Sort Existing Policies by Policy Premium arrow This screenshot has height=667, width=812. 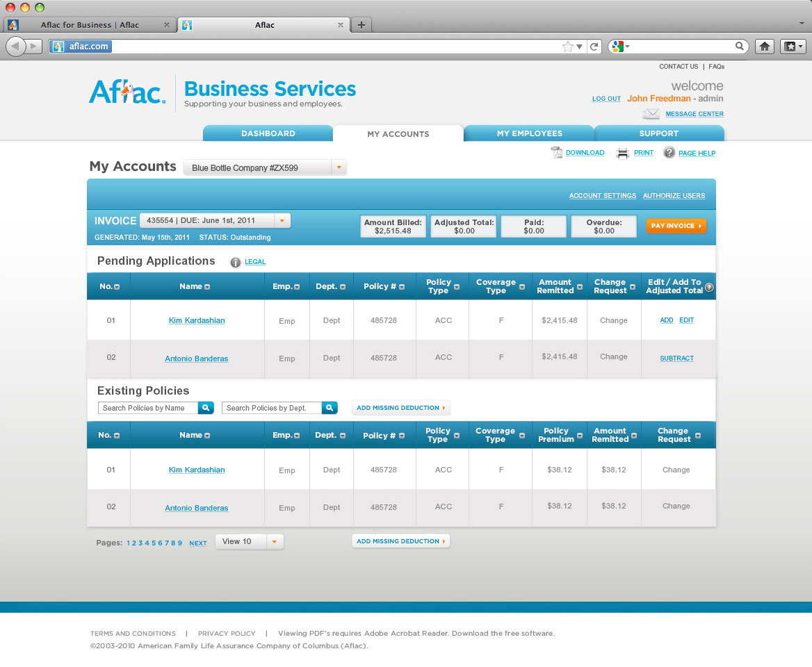pos(580,436)
